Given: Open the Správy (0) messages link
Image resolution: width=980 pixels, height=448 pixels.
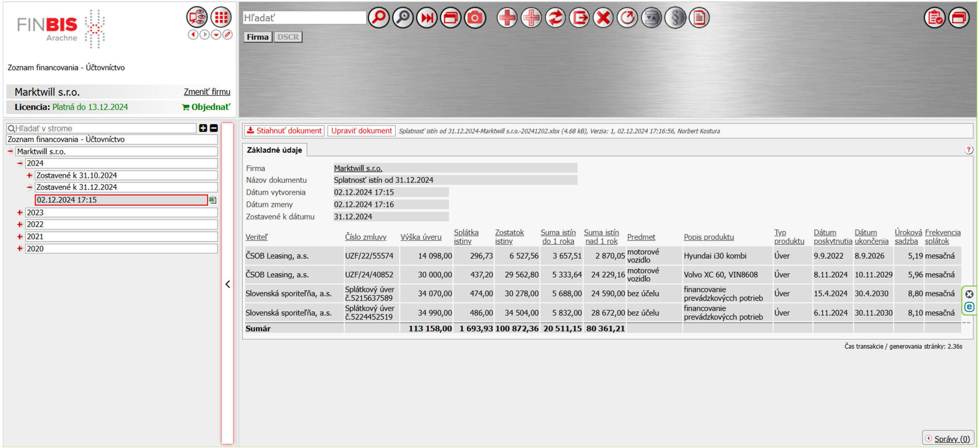Looking at the screenshot, I should 952,439.
